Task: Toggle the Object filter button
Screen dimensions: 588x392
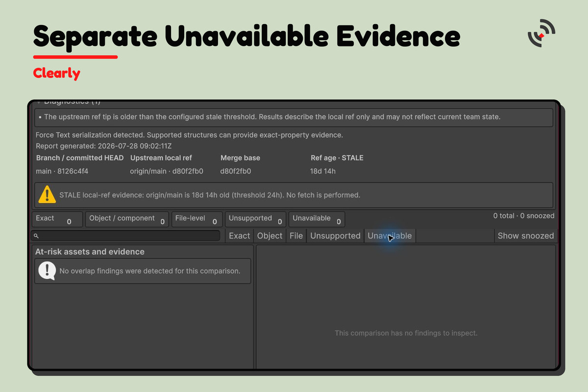Action: [269, 236]
